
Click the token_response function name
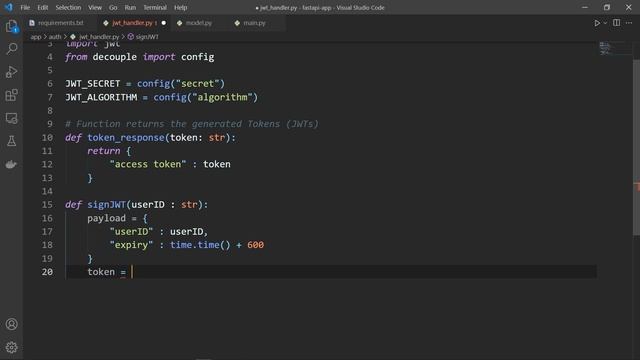point(126,138)
